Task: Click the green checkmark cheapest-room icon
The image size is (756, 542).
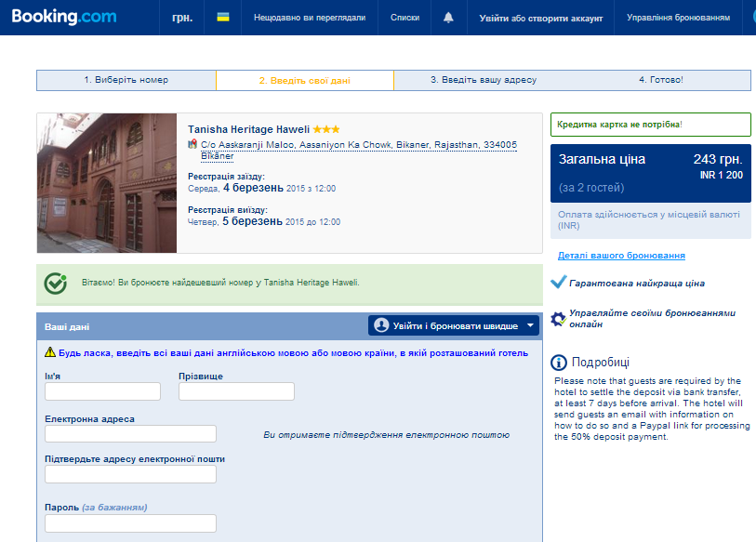Action: [x=56, y=283]
